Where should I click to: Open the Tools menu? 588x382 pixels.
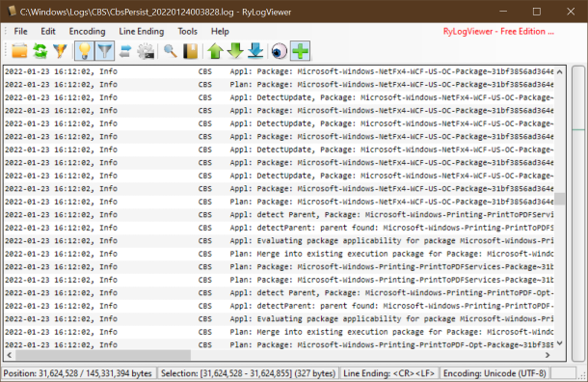[x=188, y=32]
